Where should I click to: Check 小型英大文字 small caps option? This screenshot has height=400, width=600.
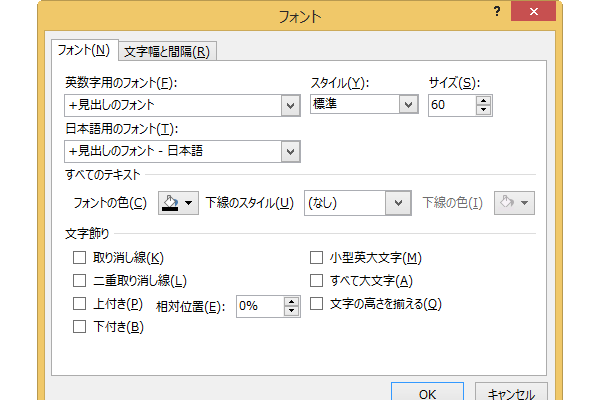(316, 258)
